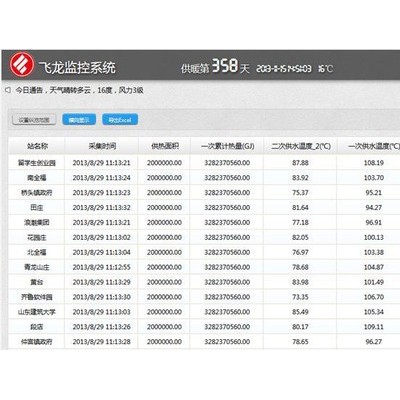Click the gray settings range button
Viewport: 400px width, 400px height.
coord(34,120)
